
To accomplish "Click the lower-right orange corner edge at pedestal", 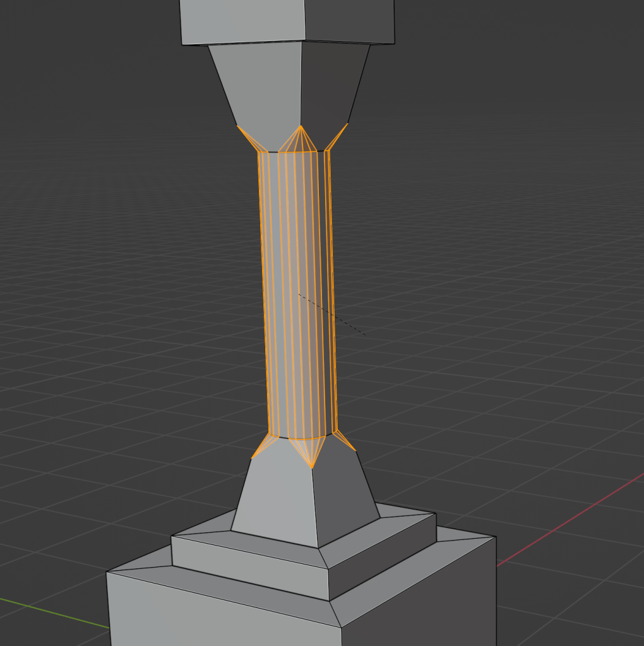I will (346, 441).
